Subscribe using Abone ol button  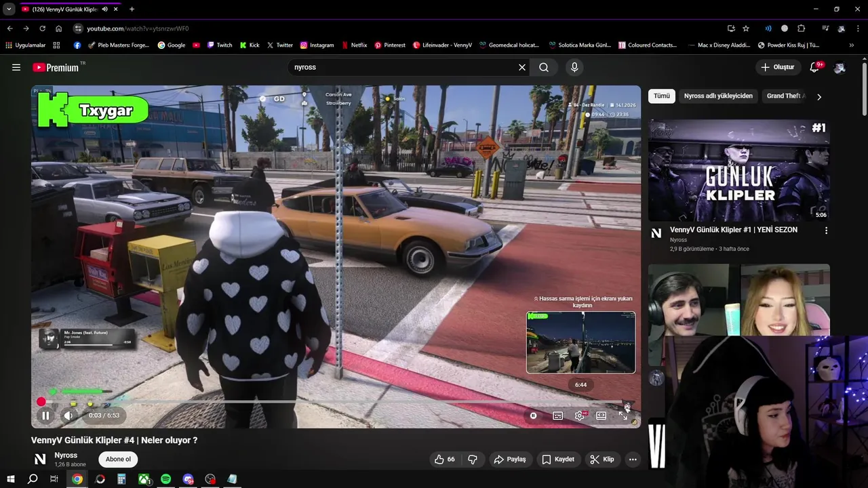tap(118, 459)
